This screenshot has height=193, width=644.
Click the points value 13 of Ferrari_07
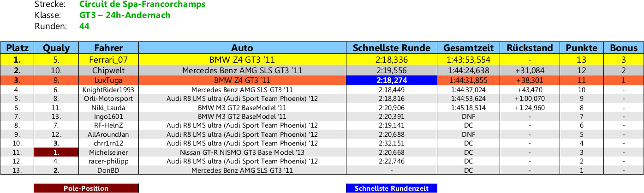(x=582, y=59)
